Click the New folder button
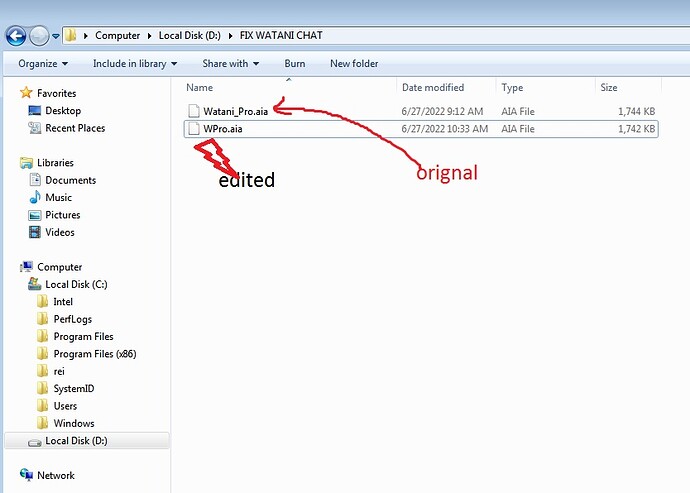 tap(354, 64)
